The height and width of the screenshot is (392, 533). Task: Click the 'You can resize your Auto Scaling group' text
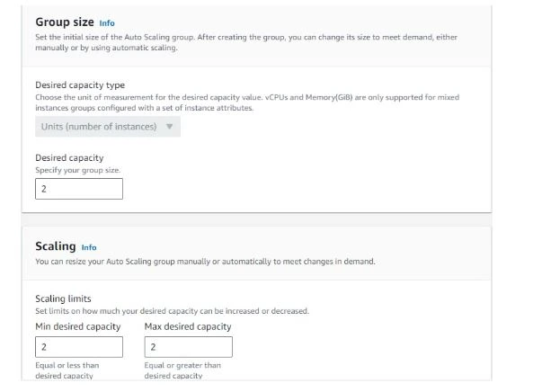click(x=205, y=262)
